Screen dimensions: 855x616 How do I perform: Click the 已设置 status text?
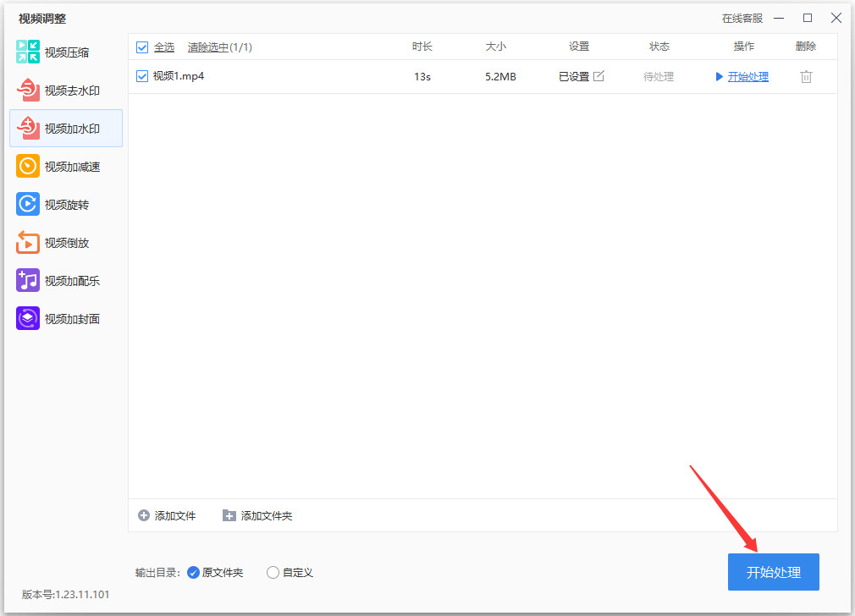tap(574, 77)
